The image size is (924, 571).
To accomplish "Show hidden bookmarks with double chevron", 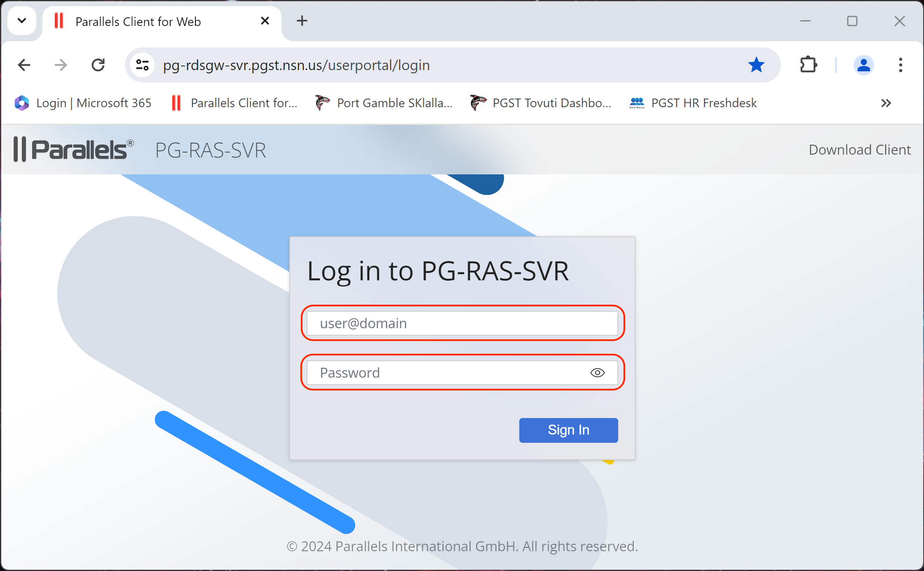I will point(886,103).
